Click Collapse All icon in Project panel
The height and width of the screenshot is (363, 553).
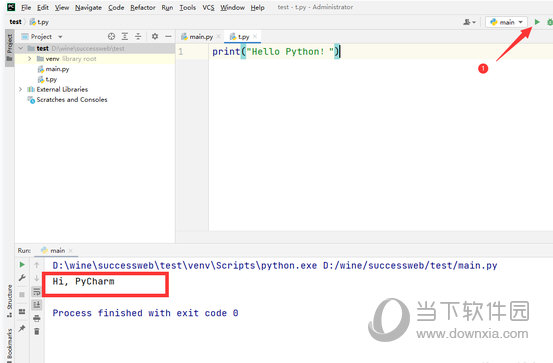(x=138, y=36)
